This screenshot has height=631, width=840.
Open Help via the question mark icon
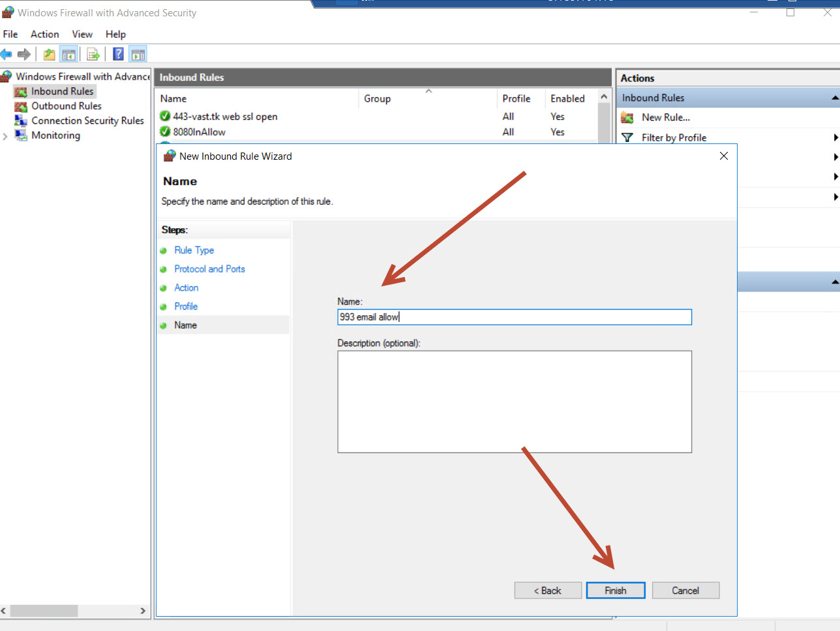118,54
